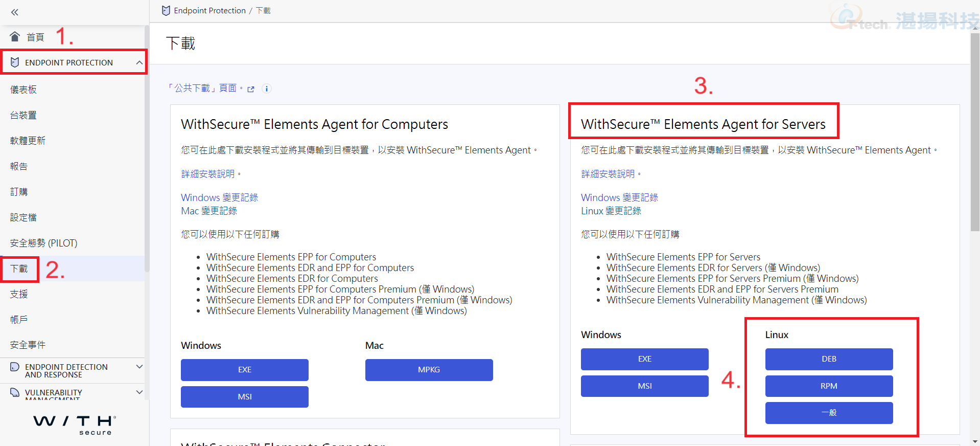Screen dimensions: 980x446
Task: Click the Linux label above DEB button
Action: [x=777, y=334]
